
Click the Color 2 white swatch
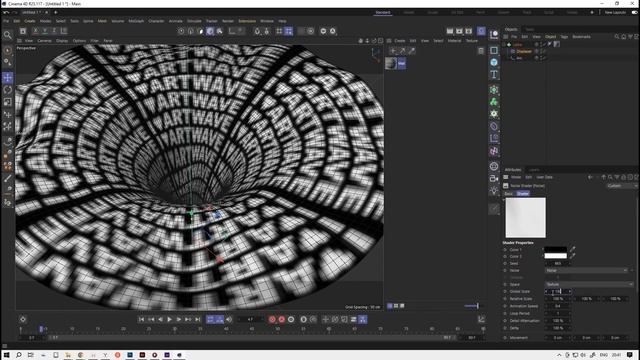tap(556, 256)
